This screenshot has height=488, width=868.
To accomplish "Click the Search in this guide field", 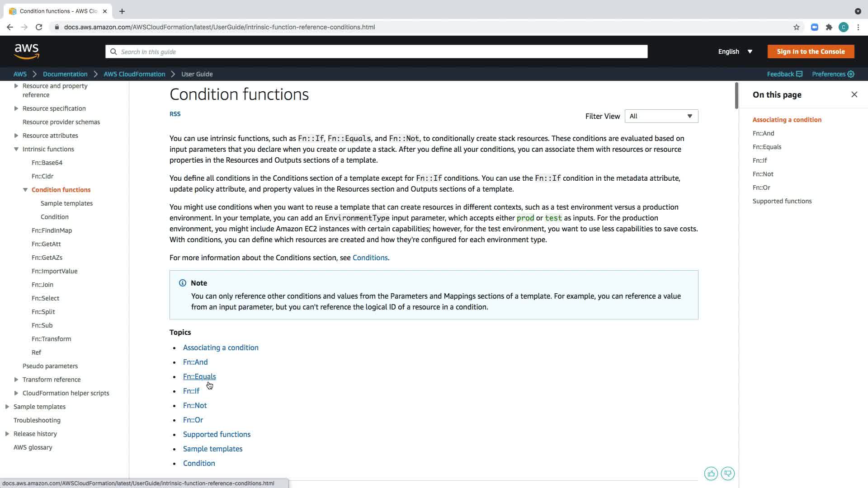I will point(376,52).
